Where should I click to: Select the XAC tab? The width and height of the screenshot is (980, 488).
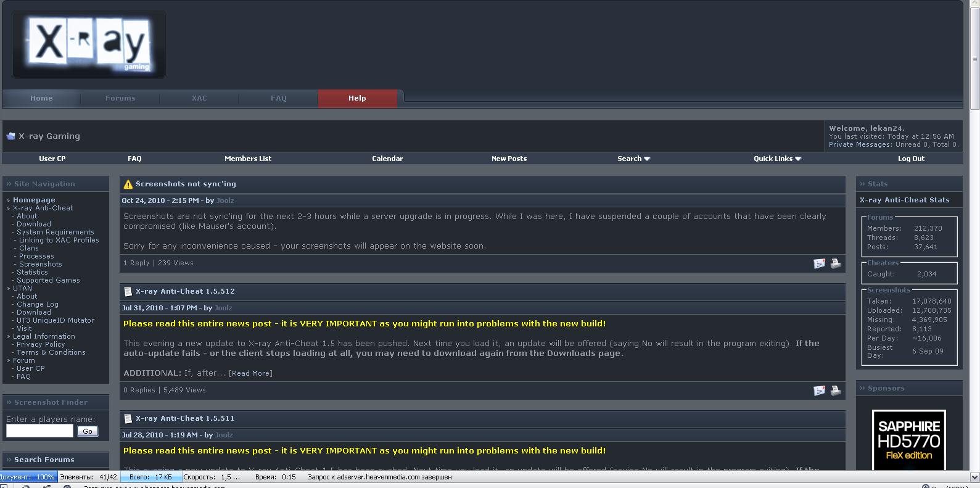point(199,98)
